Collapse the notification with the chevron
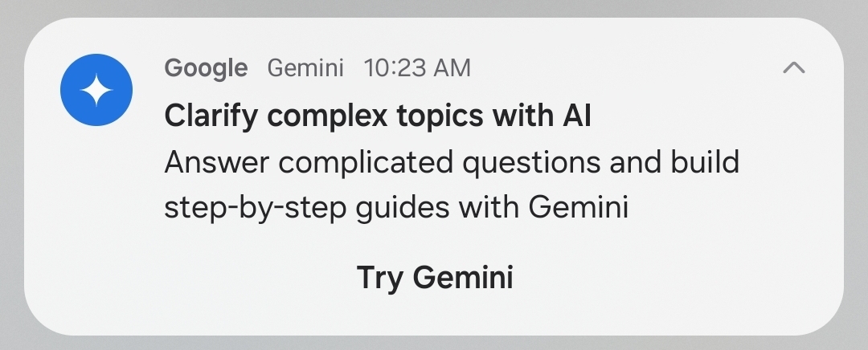868x350 pixels. click(x=793, y=68)
